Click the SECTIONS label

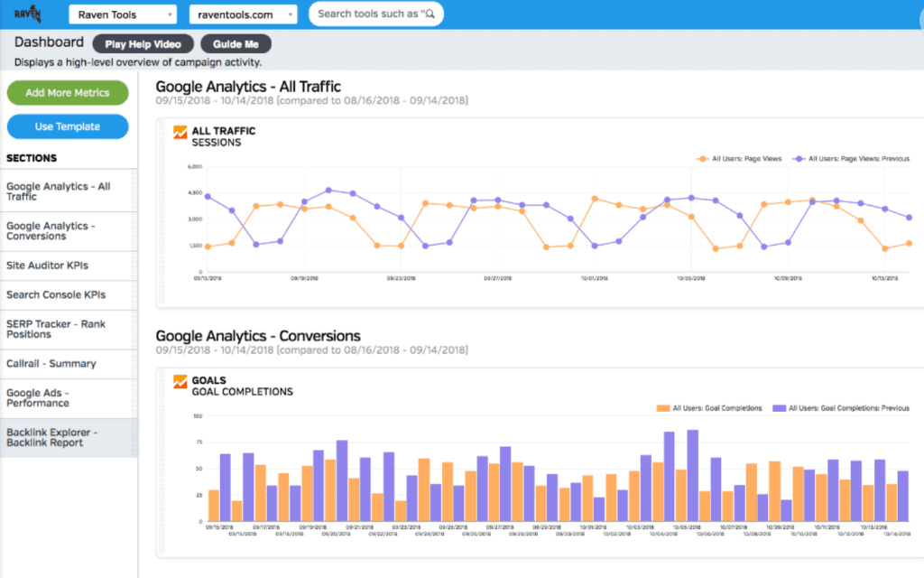click(32, 158)
